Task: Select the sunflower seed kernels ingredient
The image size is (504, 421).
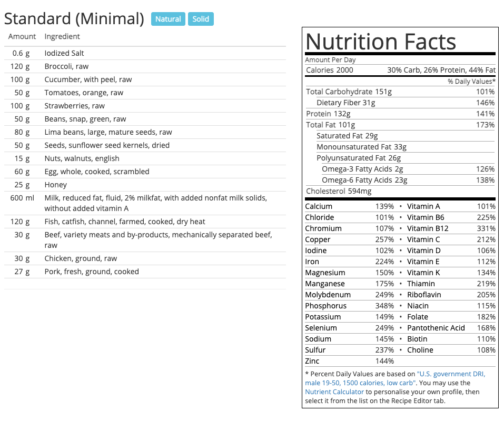Action: (107, 145)
